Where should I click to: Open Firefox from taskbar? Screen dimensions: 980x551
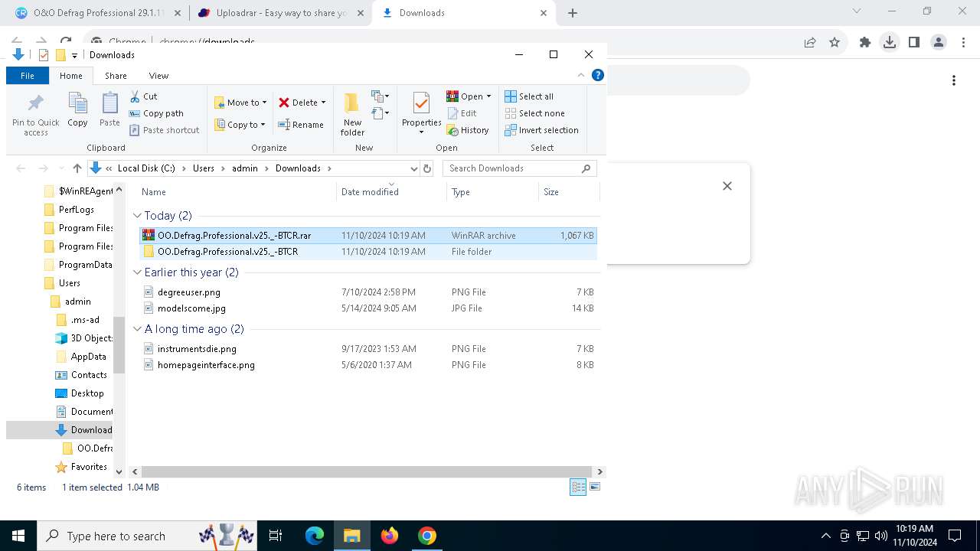(390, 536)
